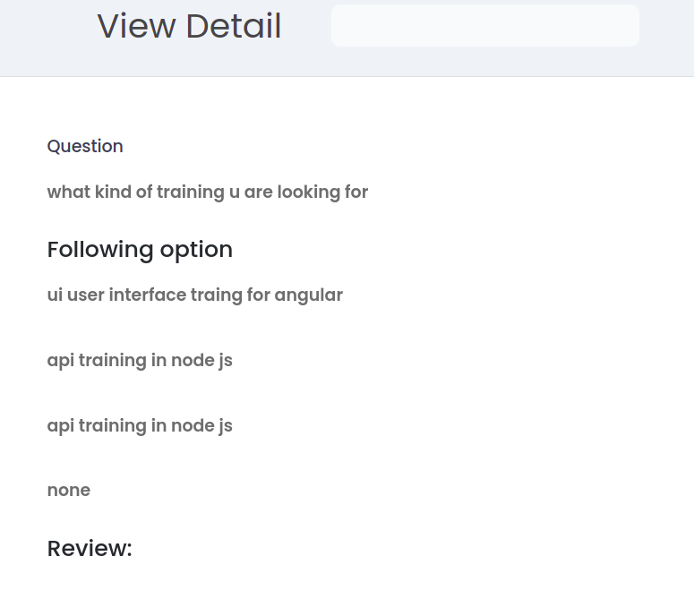The image size is (694, 616).
Task: Click the word View in the title
Action: [136, 26]
